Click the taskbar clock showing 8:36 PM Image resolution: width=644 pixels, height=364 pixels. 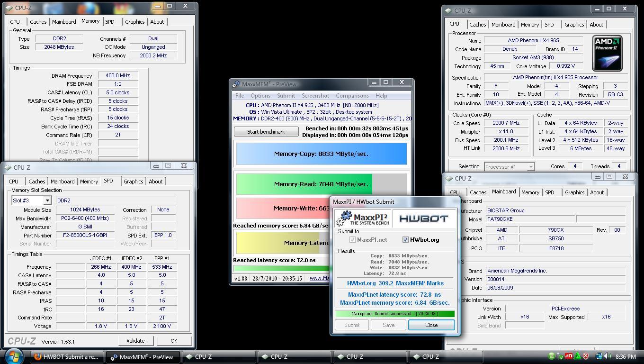pyautogui.click(x=626, y=357)
